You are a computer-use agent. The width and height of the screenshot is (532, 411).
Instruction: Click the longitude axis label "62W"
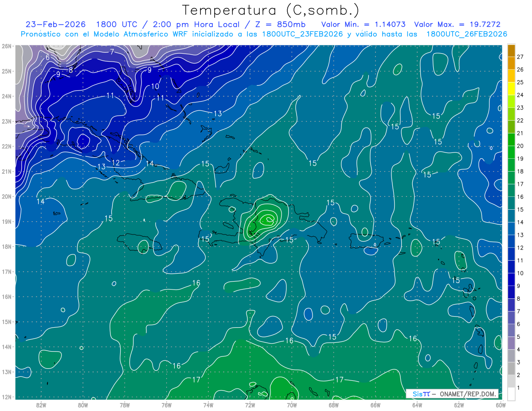pyautogui.click(x=458, y=404)
